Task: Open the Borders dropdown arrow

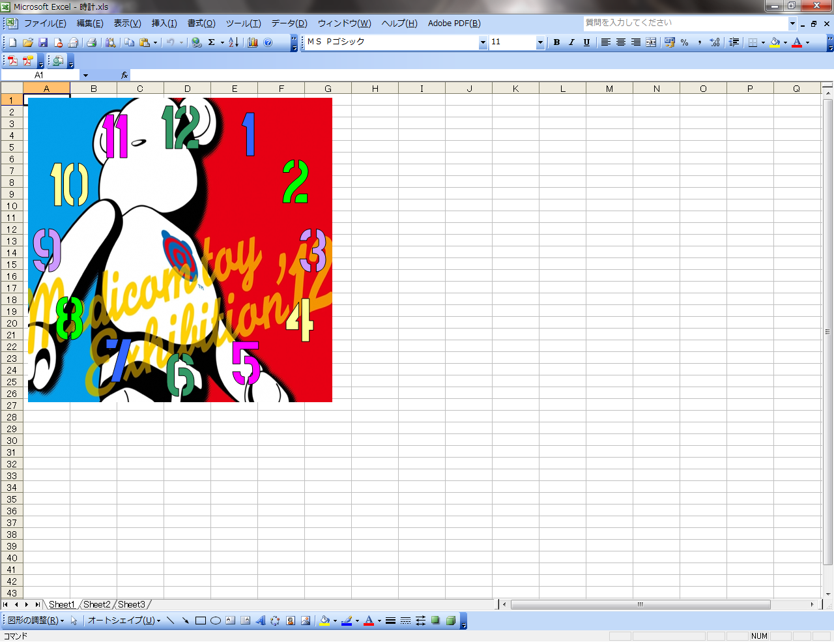Action: tap(763, 42)
